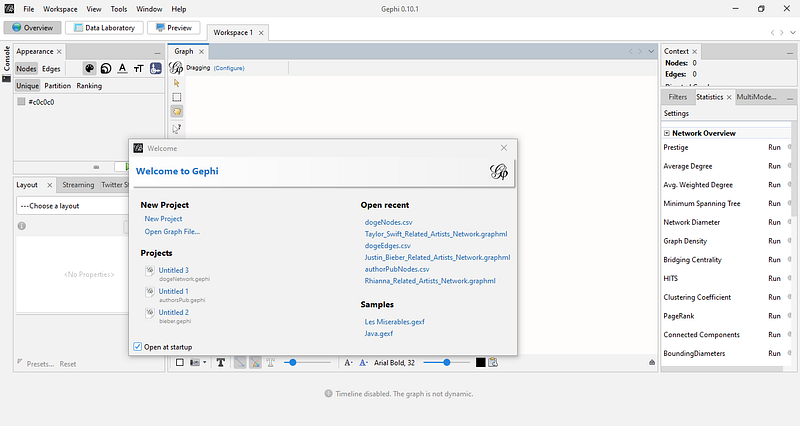Viewport: 800px width, 426px height.
Task: Close the Workspace 1 tab
Action: click(x=261, y=33)
